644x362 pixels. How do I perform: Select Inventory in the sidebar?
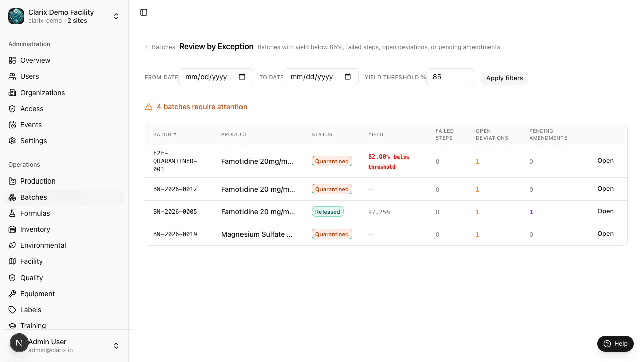pos(64,229)
